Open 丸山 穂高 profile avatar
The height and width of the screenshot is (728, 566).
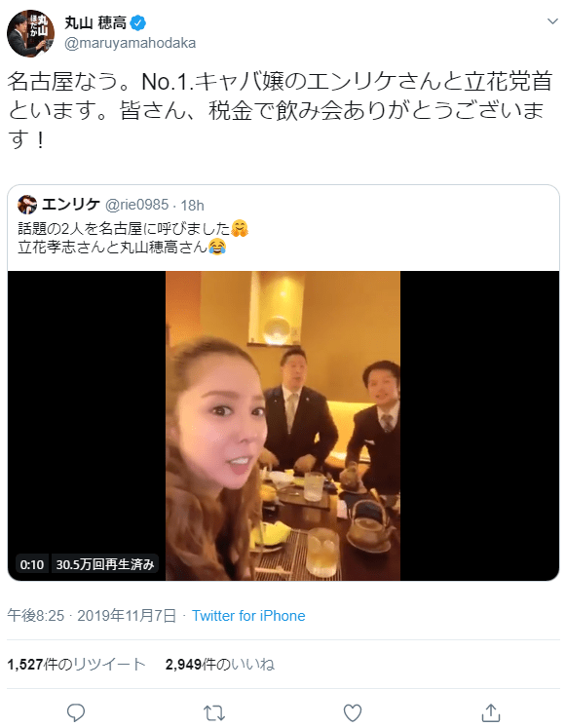(30, 33)
